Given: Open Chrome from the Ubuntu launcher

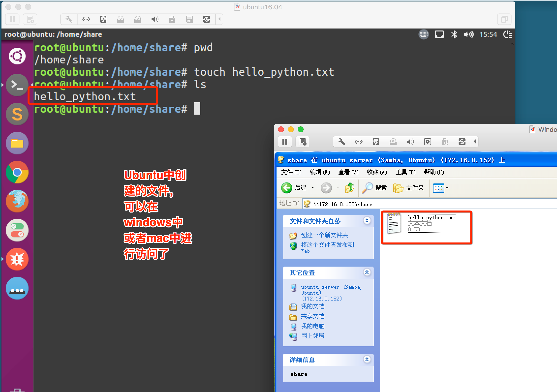Looking at the screenshot, I should pyautogui.click(x=17, y=172).
